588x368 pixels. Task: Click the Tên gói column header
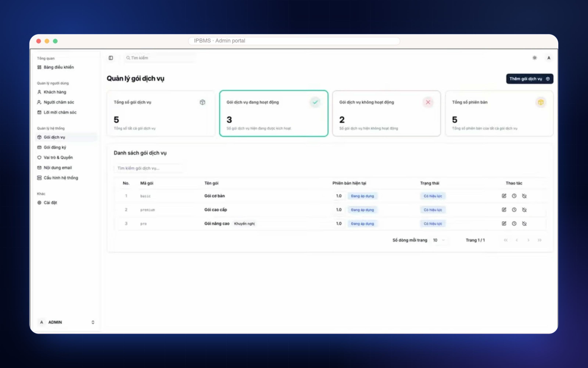211,183
